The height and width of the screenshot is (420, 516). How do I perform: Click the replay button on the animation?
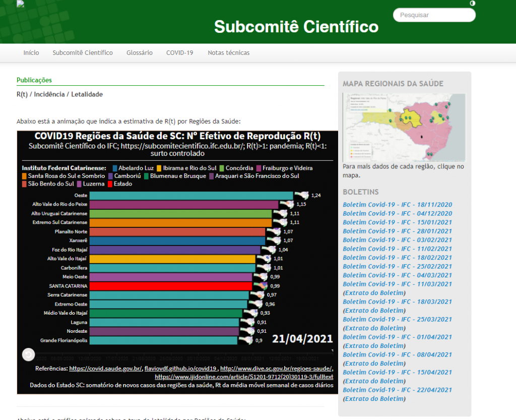coord(29,355)
